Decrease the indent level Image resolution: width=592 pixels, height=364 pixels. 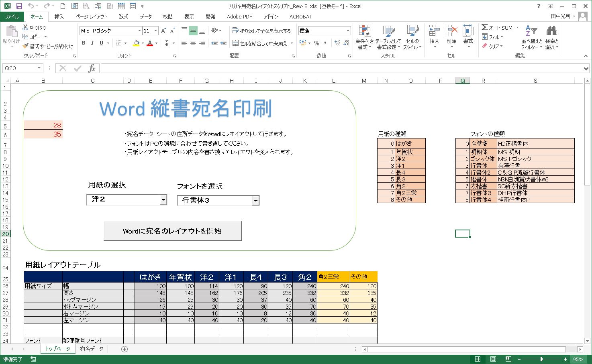point(214,43)
